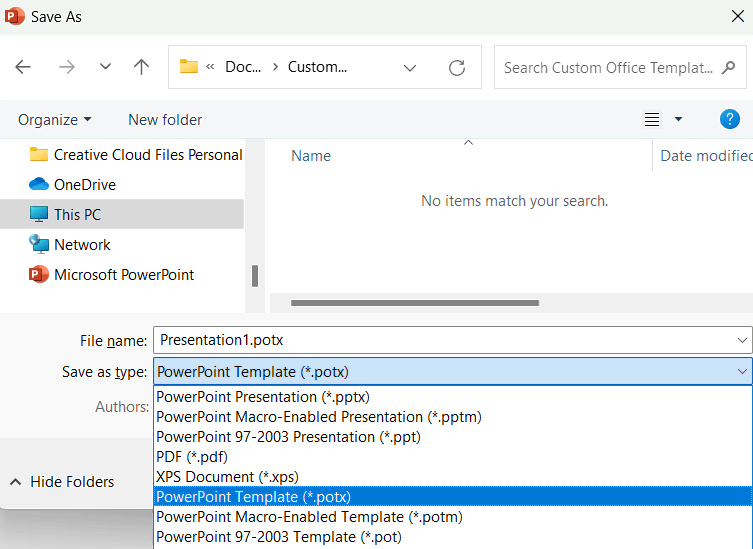Click the view layout list icon

652,119
